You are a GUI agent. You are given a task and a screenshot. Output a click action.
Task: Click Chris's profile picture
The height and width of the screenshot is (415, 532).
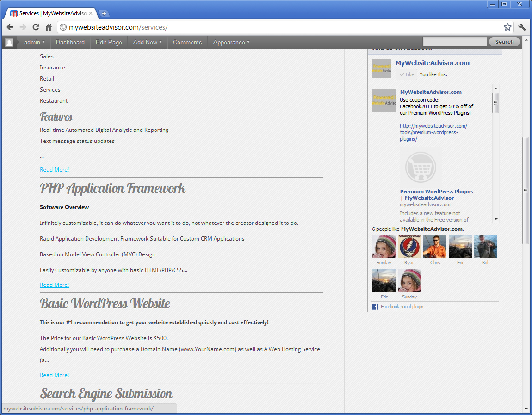435,246
